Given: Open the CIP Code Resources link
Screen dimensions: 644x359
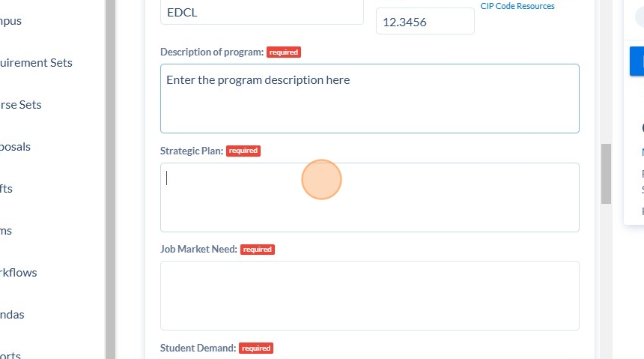Looking at the screenshot, I should [x=517, y=6].
